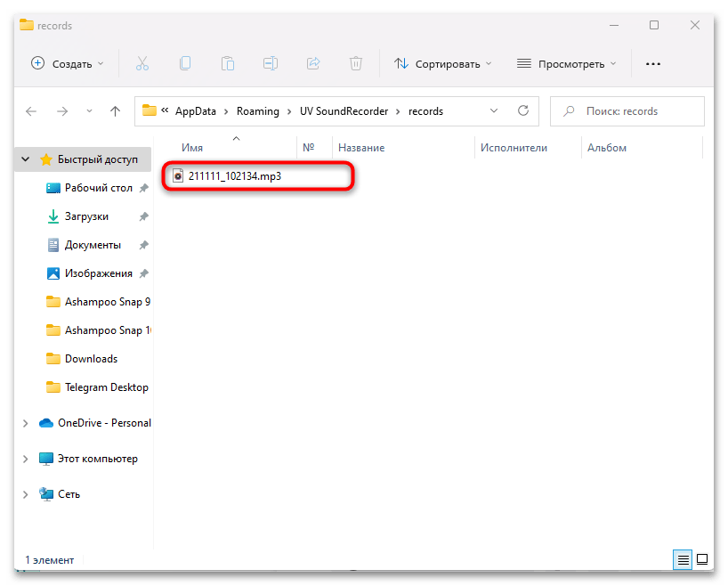The height and width of the screenshot is (586, 728).
Task: Click the Delete trash bin icon
Action: tap(356, 63)
